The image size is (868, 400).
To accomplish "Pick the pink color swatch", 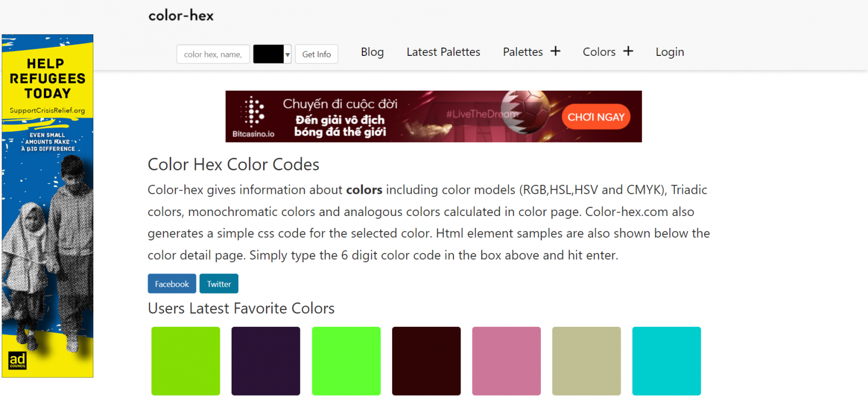I will (x=506, y=361).
